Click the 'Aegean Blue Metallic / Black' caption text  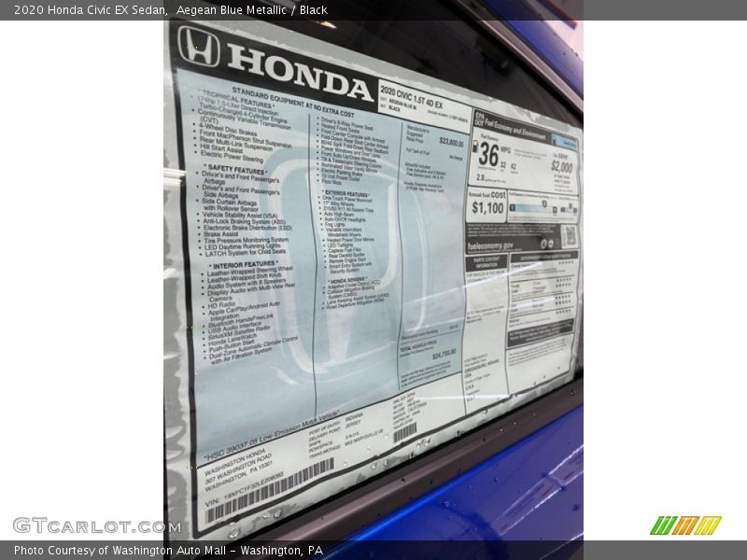[251, 10]
